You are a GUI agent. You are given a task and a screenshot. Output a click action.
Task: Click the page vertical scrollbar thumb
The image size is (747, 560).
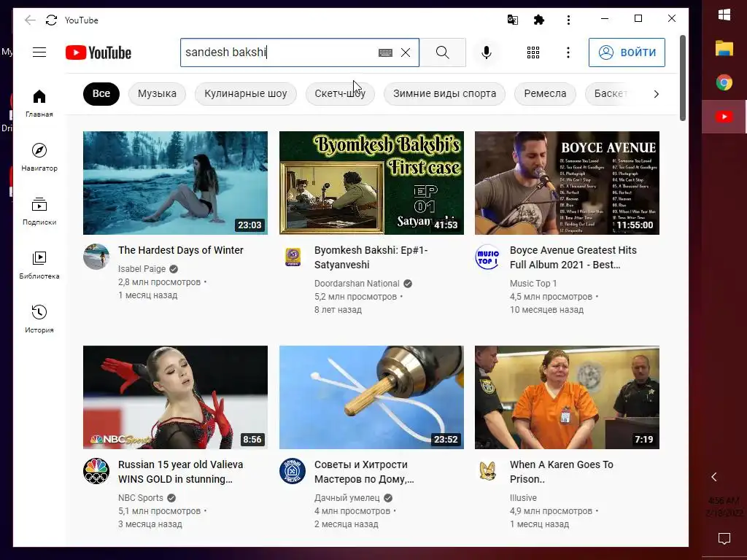click(682, 78)
